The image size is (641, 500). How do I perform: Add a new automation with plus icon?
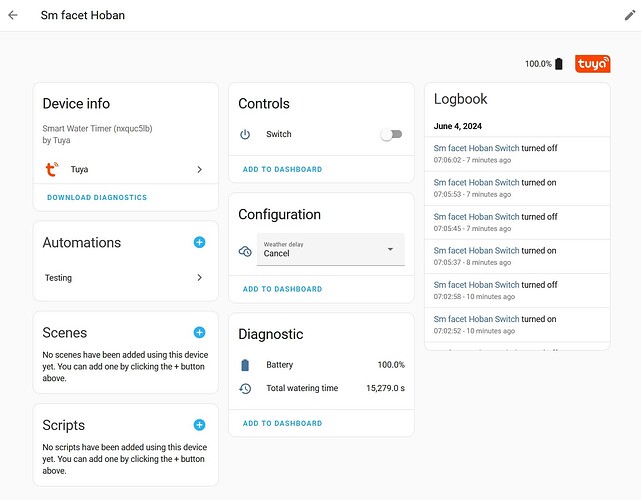(199, 242)
